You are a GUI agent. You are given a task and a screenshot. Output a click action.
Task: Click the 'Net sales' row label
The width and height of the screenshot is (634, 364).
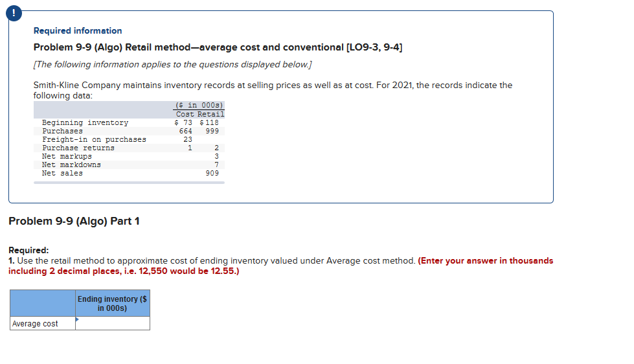[x=62, y=173]
